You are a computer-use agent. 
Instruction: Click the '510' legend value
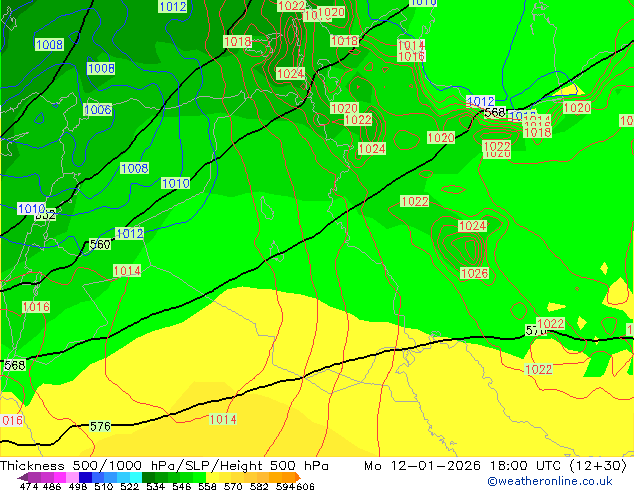(104, 486)
